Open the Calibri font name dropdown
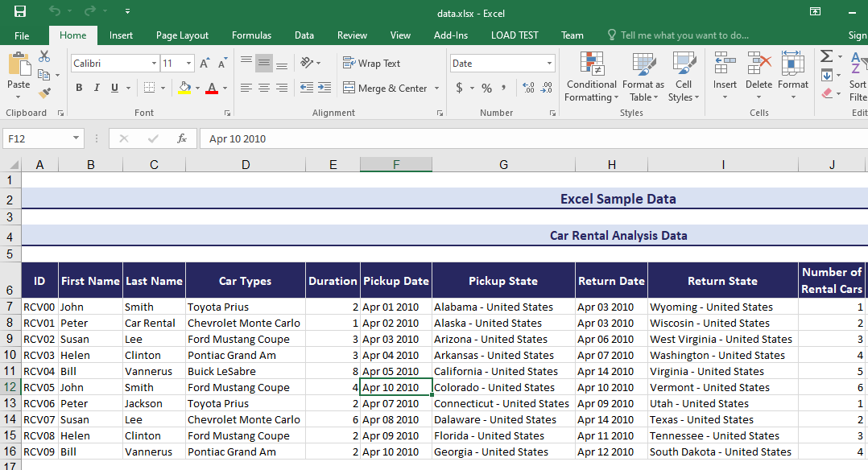This screenshot has width=868, height=470. coord(154,64)
